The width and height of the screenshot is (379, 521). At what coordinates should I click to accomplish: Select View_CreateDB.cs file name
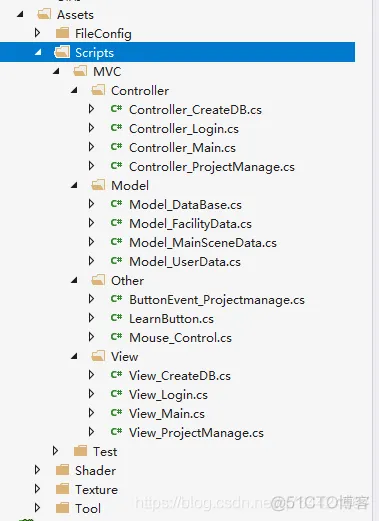point(180,376)
